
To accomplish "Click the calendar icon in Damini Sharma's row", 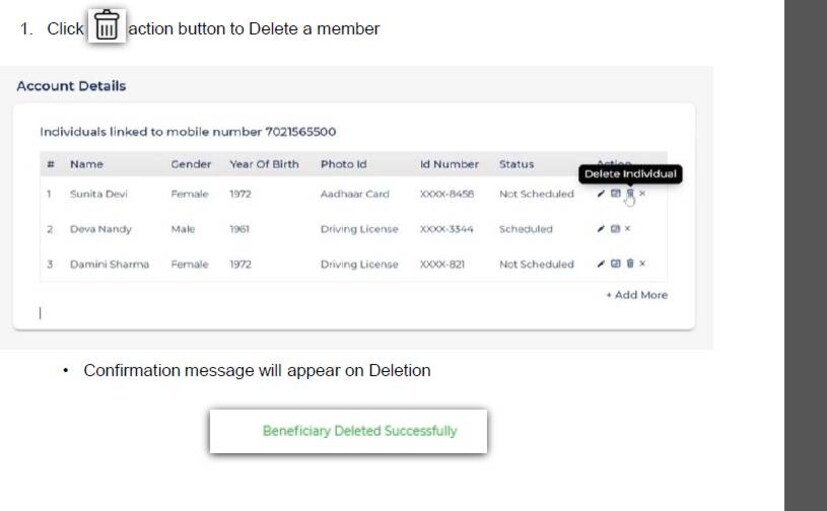I will click(615, 264).
